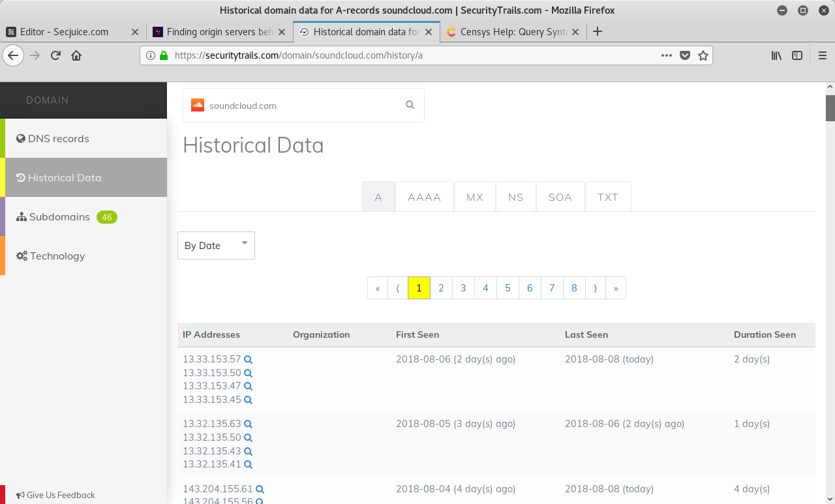Screen dimensions: 835x504
Task: Go to the previous results page
Action: 398,288
